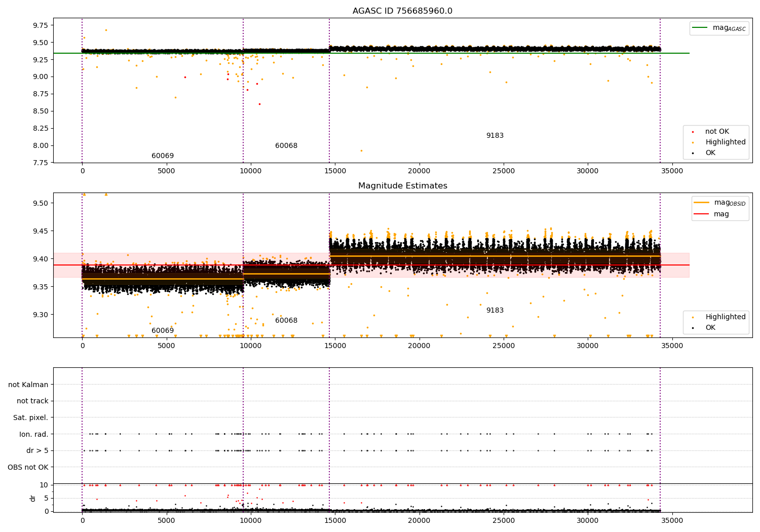Click the 'dr' axis label in bottom plot
The image size is (760, 532).
[x=33, y=498]
